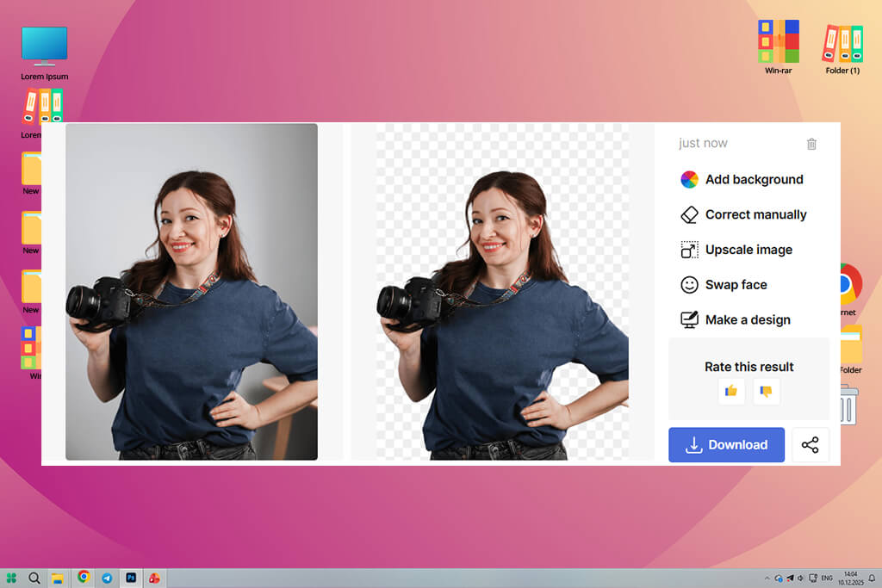Select the Recycle Bin behind the window
The width and height of the screenshot is (882, 588).
[848, 405]
